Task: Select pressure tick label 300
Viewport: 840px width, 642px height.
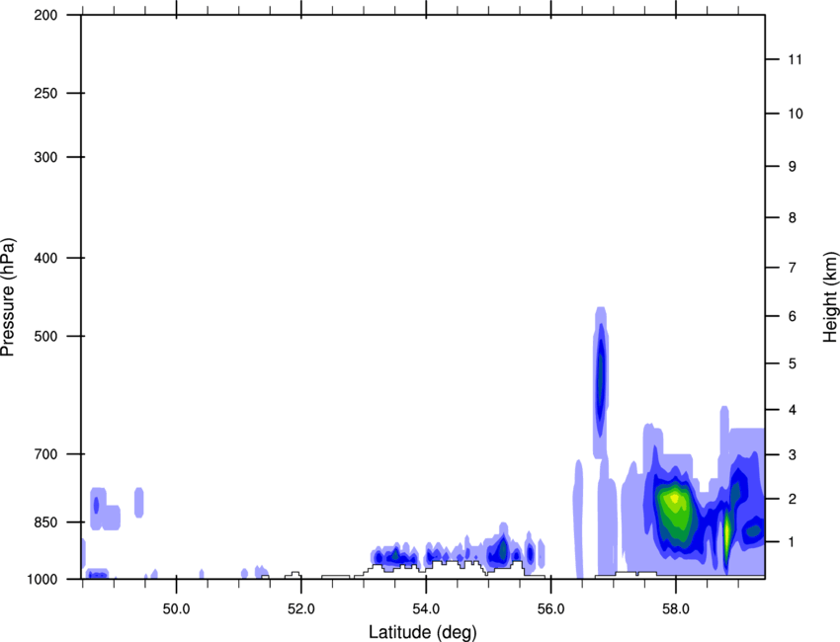Action: click(45, 157)
